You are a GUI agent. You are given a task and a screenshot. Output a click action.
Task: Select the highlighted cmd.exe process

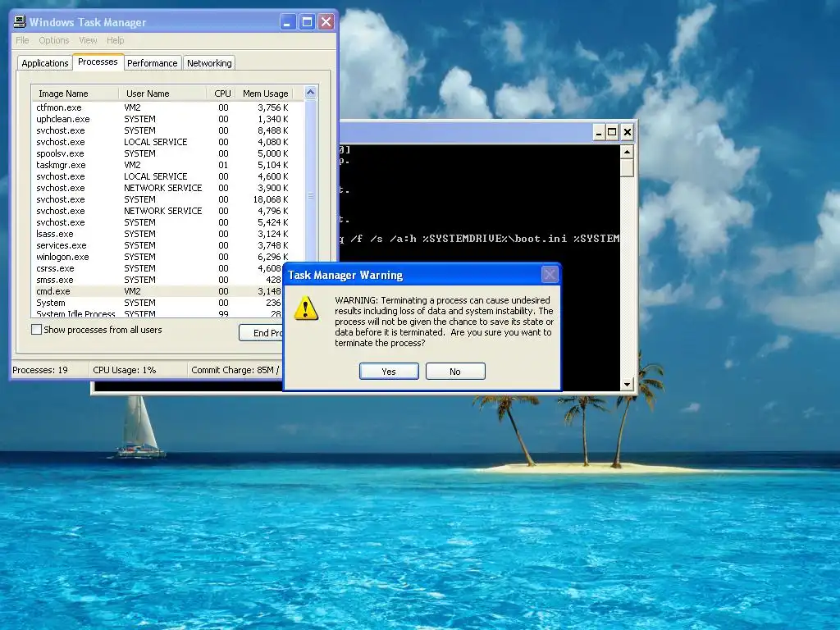click(x=157, y=291)
